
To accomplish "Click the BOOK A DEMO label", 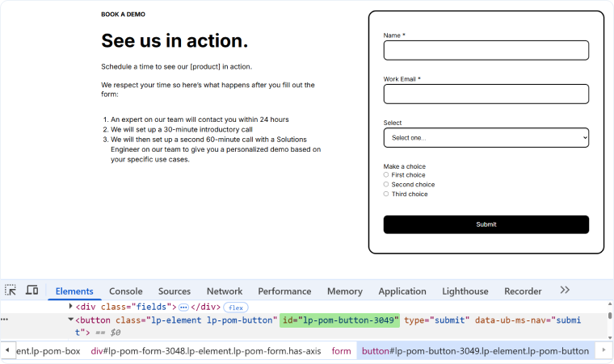I will click(123, 15).
